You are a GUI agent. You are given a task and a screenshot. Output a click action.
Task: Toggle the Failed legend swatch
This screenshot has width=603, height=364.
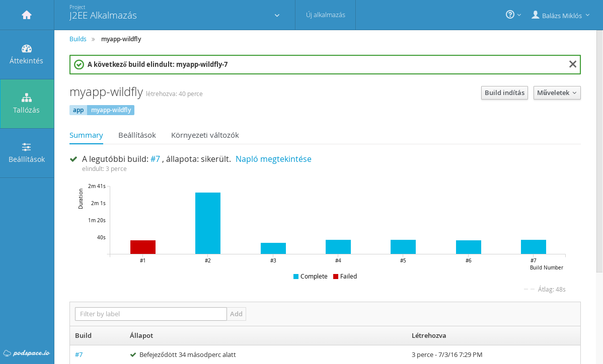point(336,277)
